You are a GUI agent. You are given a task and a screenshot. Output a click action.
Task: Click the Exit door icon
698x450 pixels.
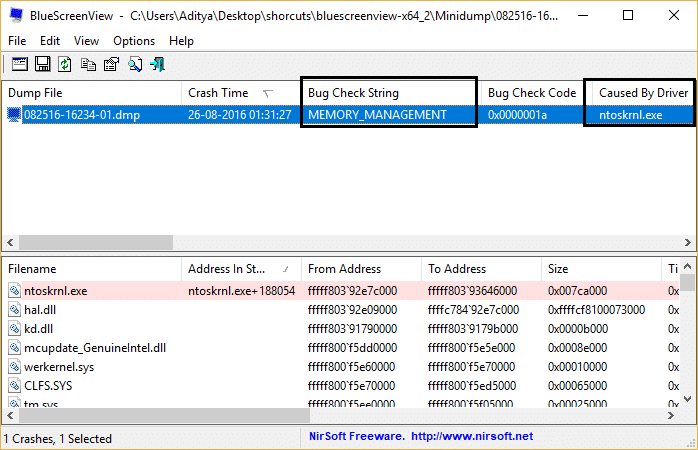pyautogui.click(x=158, y=64)
